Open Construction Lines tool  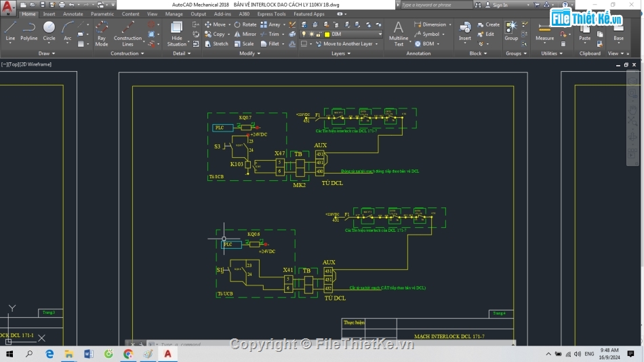[127, 34]
